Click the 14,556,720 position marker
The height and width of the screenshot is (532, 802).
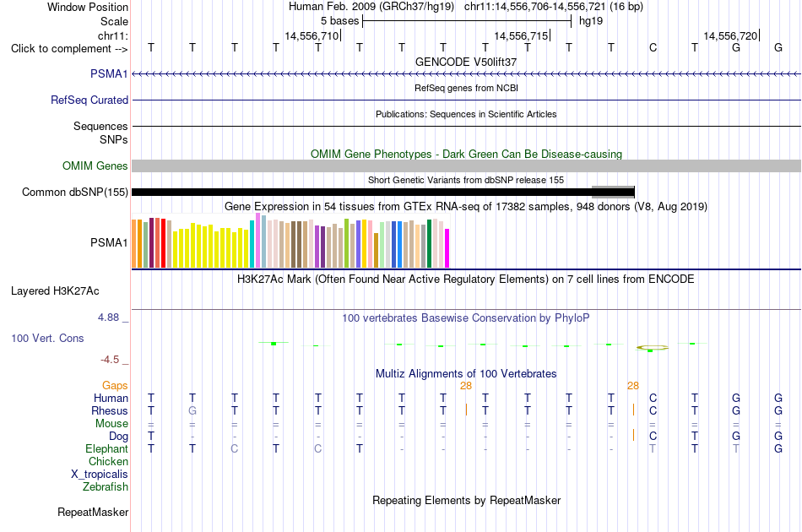point(730,35)
